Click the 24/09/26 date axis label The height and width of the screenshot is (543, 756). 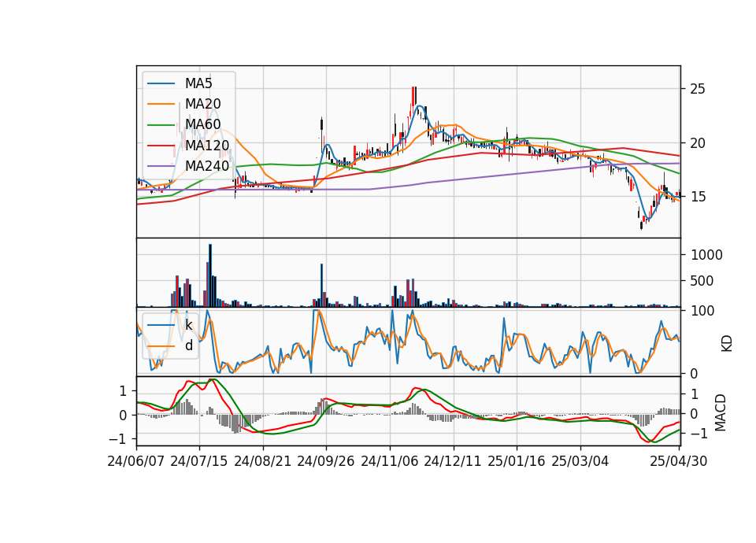point(326,461)
